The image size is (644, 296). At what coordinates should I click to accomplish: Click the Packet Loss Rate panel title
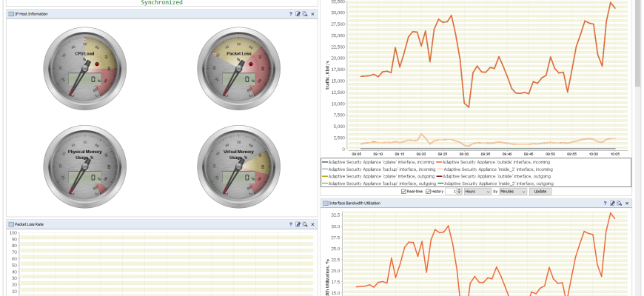point(29,224)
